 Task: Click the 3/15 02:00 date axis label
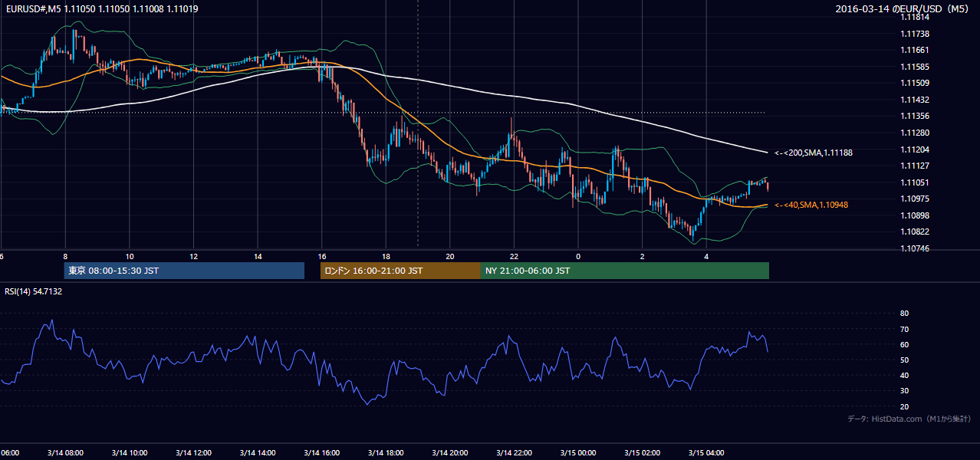point(643,452)
